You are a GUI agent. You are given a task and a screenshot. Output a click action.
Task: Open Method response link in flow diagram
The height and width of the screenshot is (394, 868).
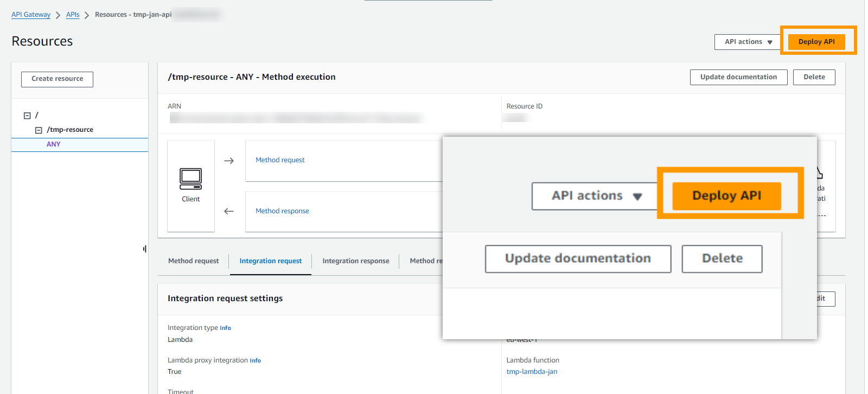point(282,211)
